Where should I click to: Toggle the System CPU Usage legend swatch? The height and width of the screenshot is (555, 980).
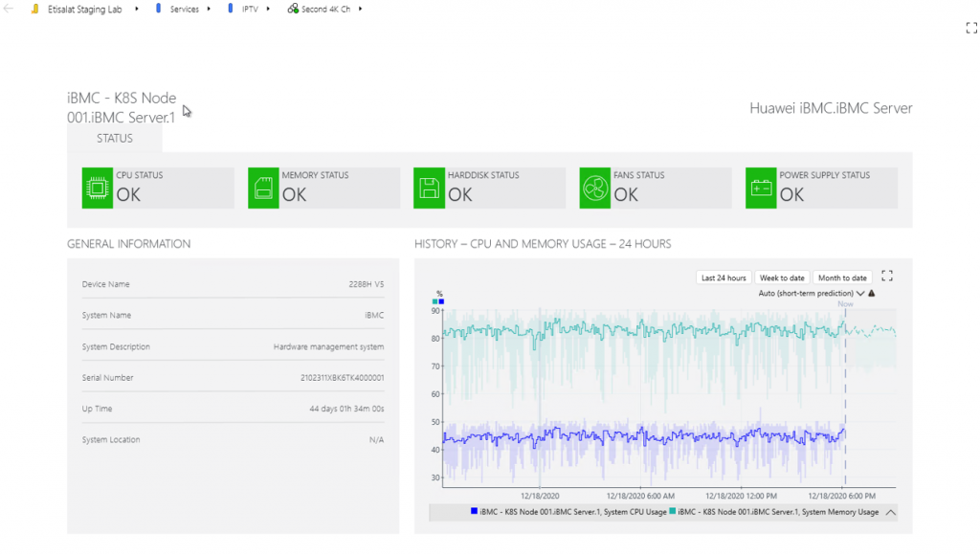(474, 511)
